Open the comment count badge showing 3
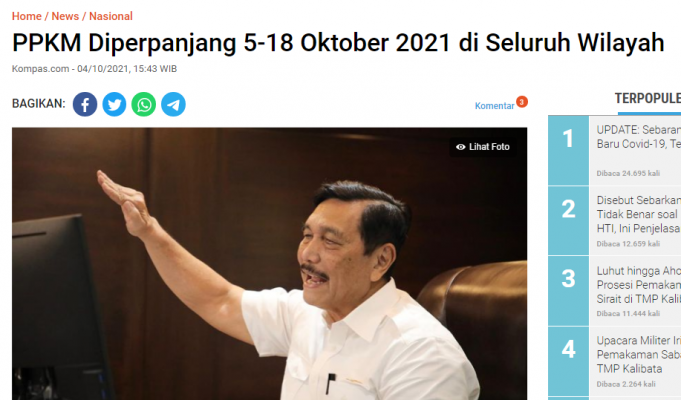This screenshot has height=400, width=681. pos(522,102)
